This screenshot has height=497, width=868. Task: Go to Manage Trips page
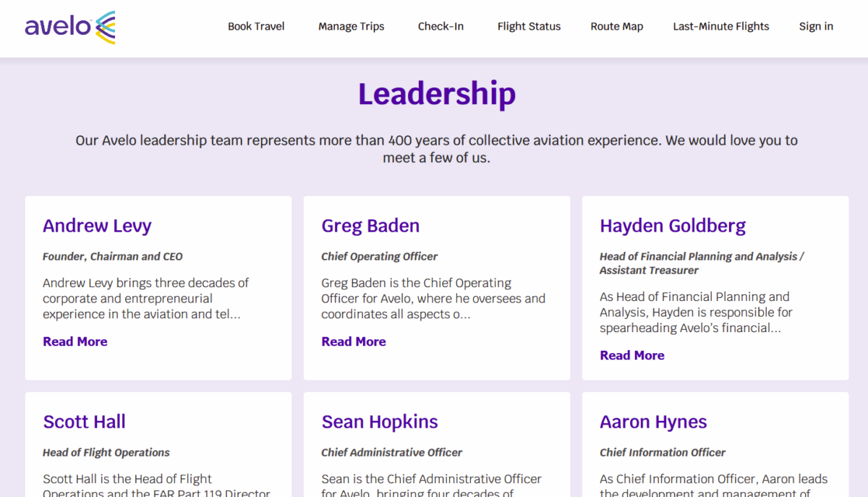pyautogui.click(x=351, y=27)
